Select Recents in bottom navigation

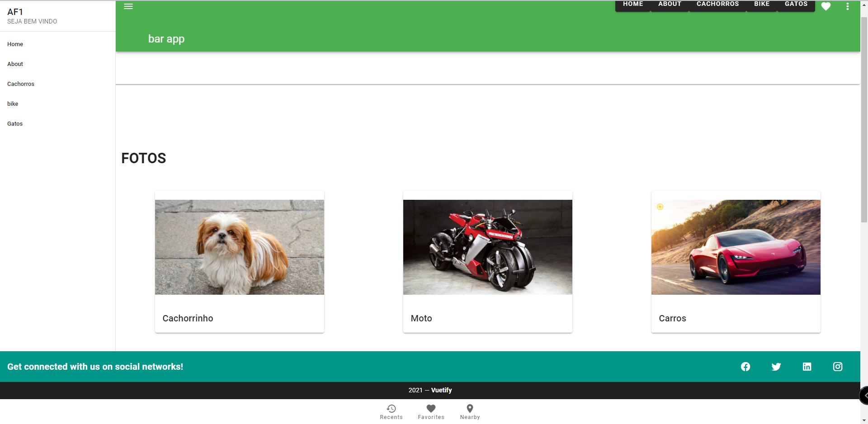coord(392,412)
